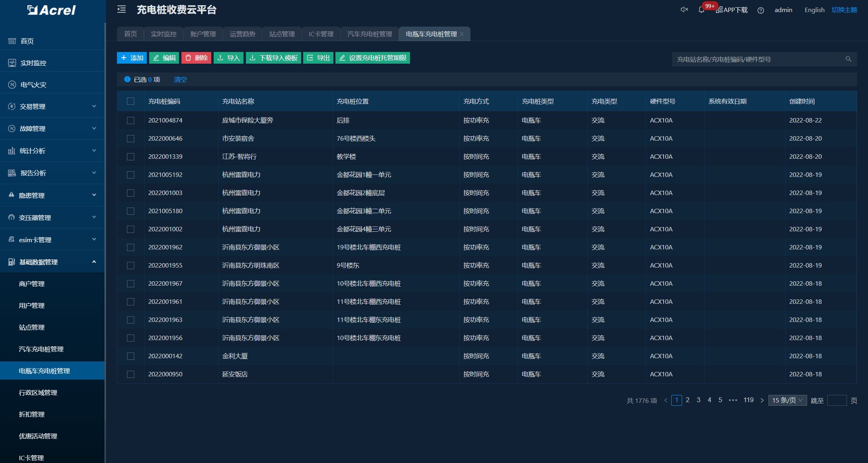The width and height of the screenshot is (868, 463).
Task: Check the select-all checkbox in table header
Action: (x=131, y=102)
